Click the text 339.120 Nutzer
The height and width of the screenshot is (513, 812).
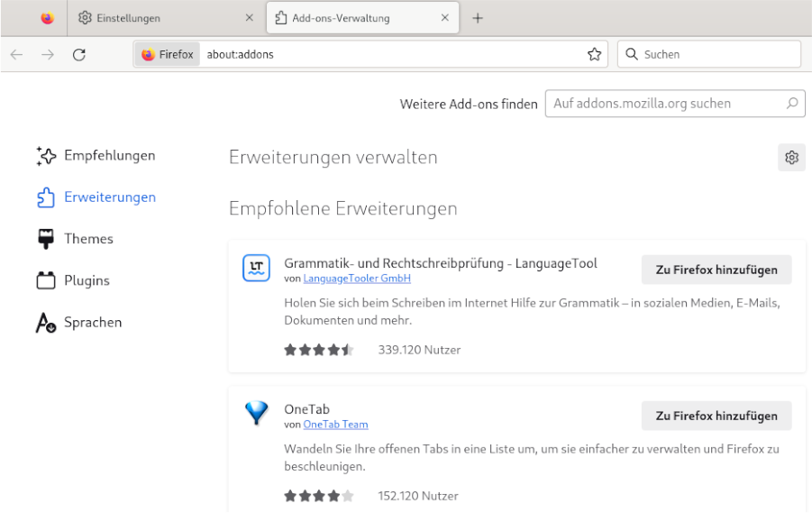419,350
